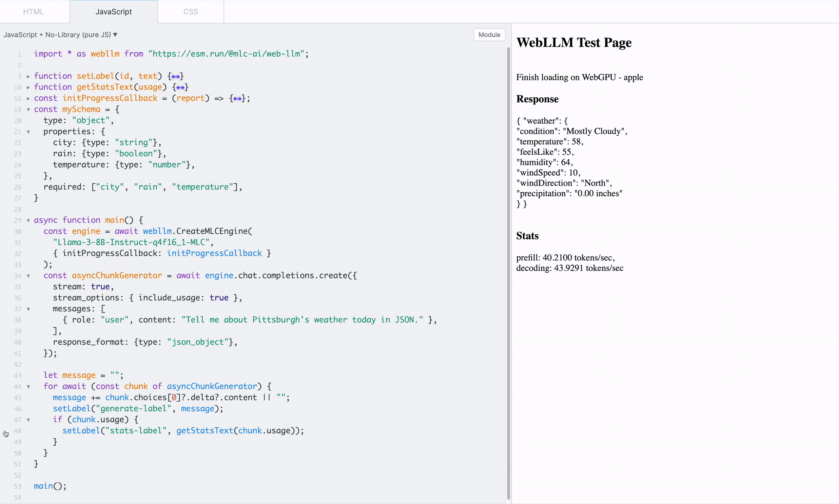The height and width of the screenshot is (504, 839).
Task: Click the fold marker icon after getStatsText(usage)
Action: (x=180, y=87)
